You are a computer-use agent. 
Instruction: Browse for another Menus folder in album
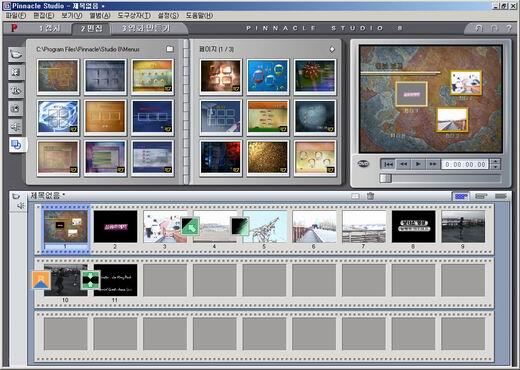[x=170, y=49]
